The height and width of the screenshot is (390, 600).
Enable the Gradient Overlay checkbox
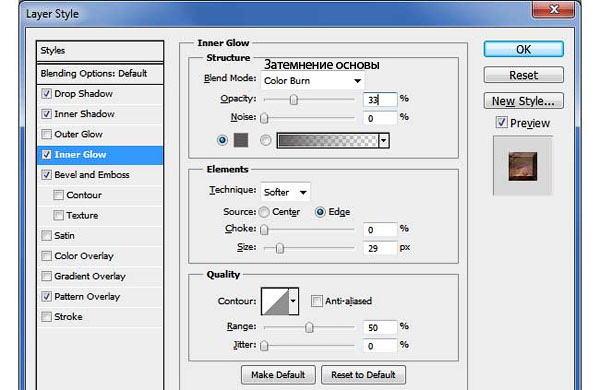46,276
